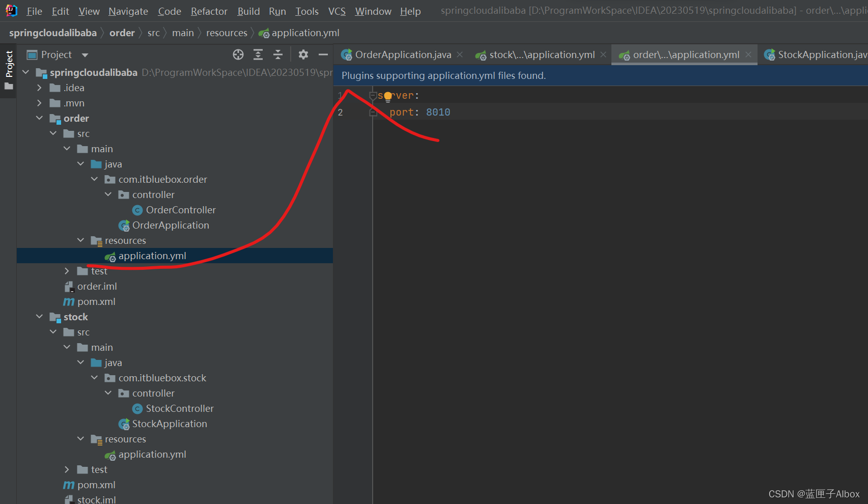This screenshot has height=504, width=868.
Task: Open the View menu
Action: [x=89, y=11]
